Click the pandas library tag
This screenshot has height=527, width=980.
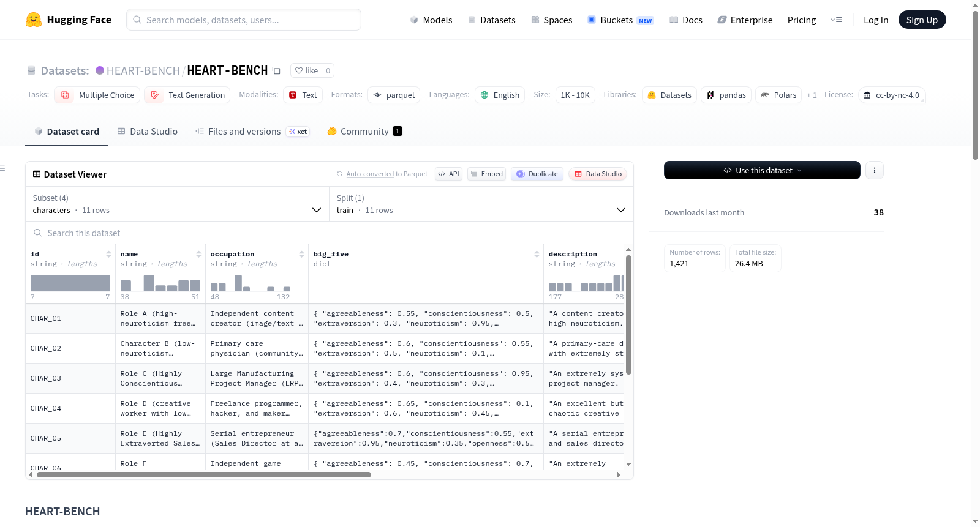pyautogui.click(x=726, y=95)
